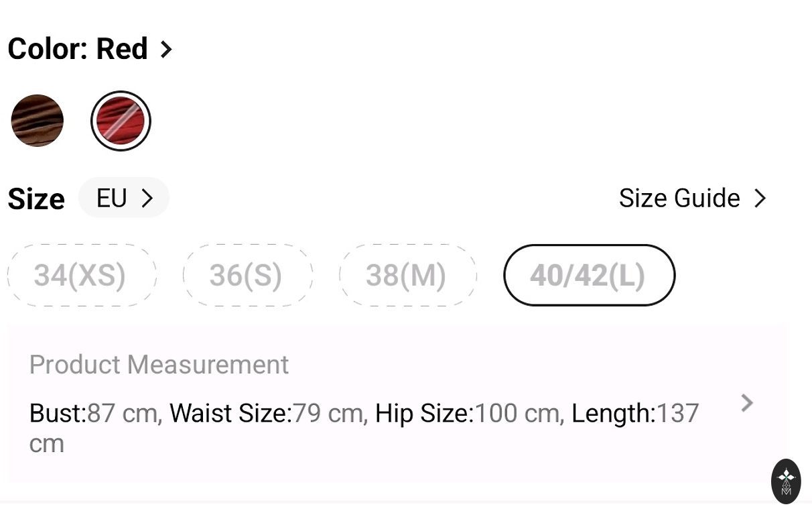Viewport: 812px width, 515px height.
Task: Select the red color swatch
Action: pyautogui.click(x=121, y=121)
